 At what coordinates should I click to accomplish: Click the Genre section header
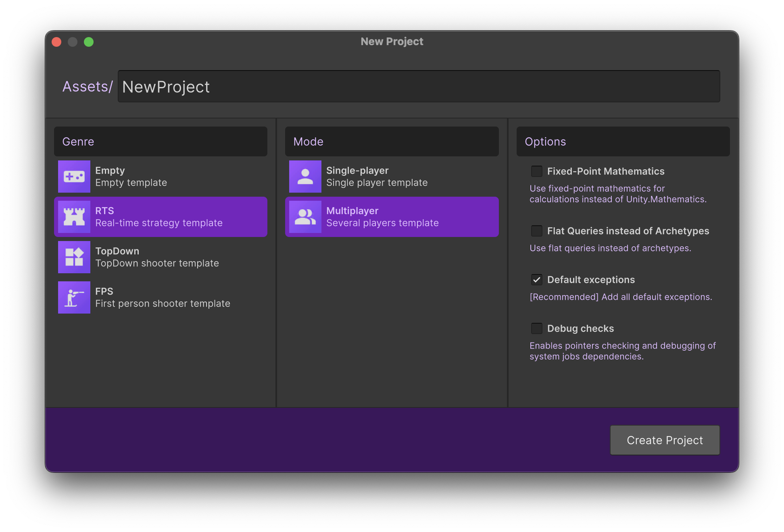(161, 141)
